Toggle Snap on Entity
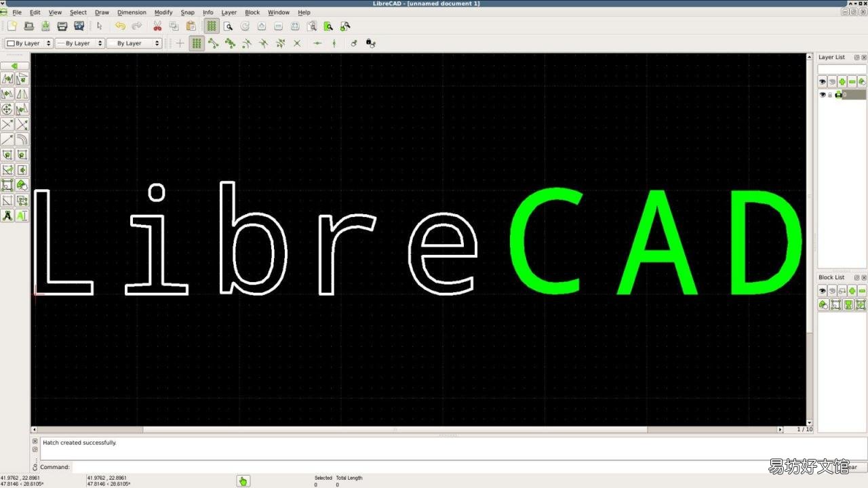Screen dimensions: 868x488 (x=230, y=43)
